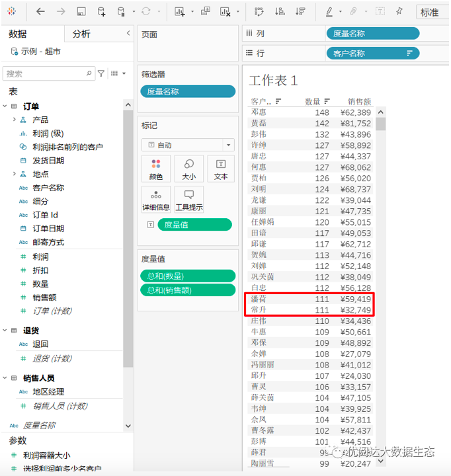This screenshot has height=476, width=451.
Task: Click the 搜索 search field in the data pane
Action: 45,73
